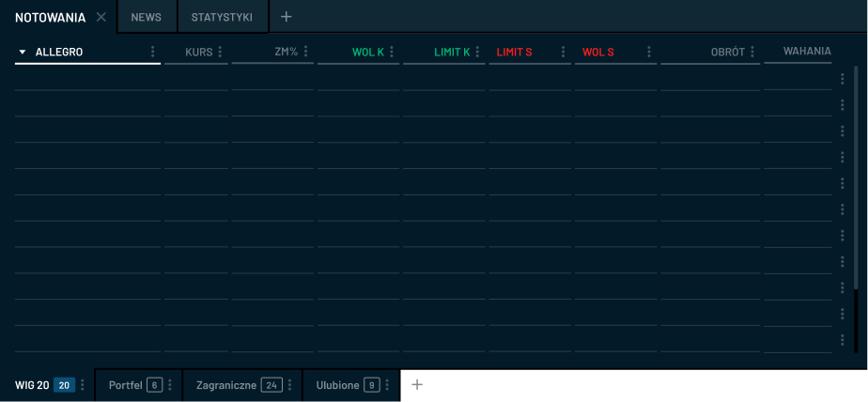Open the STATYSTYKI tab

click(x=222, y=17)
